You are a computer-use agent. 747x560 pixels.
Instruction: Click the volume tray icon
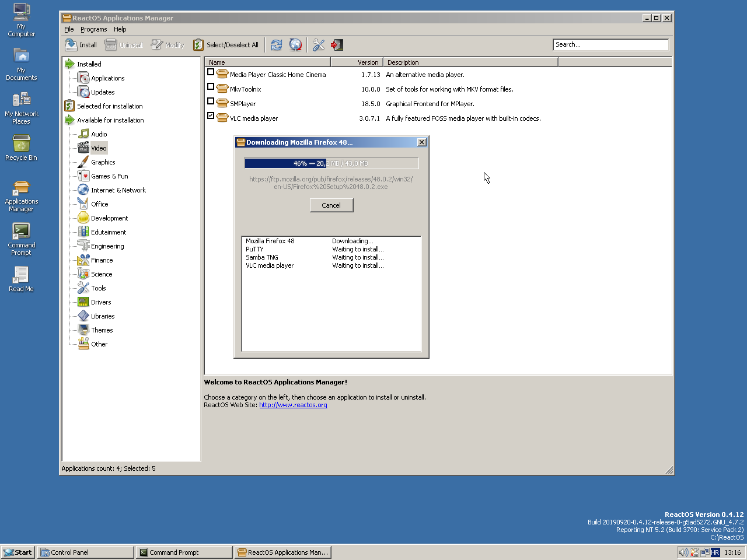(x=683, y=552)
